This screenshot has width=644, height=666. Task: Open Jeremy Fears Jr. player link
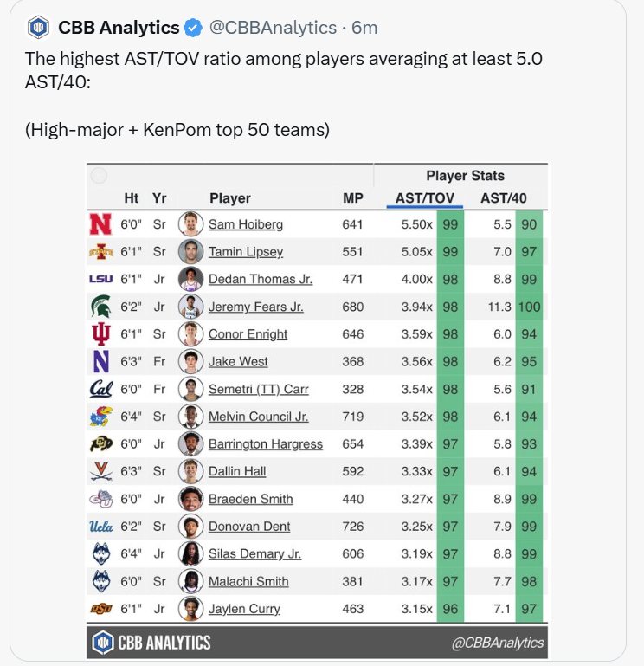pyautogui.click(x=255, y=307)
